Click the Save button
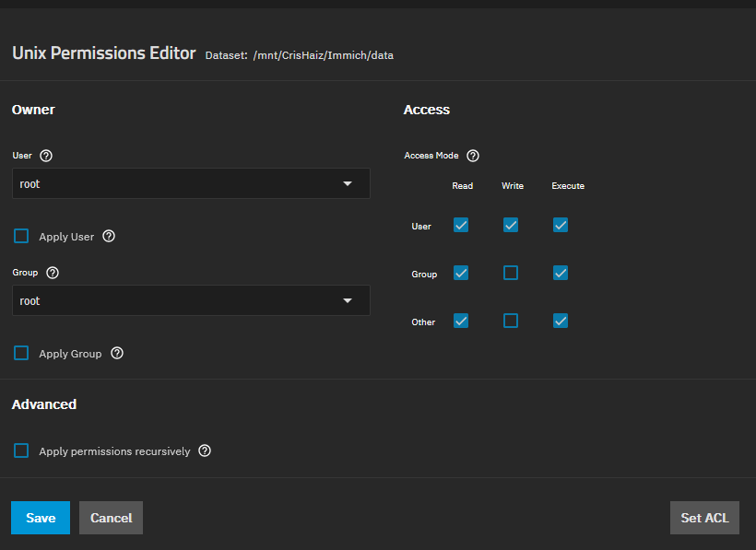This screenshot has height=550, width=756. pos(41,518)
